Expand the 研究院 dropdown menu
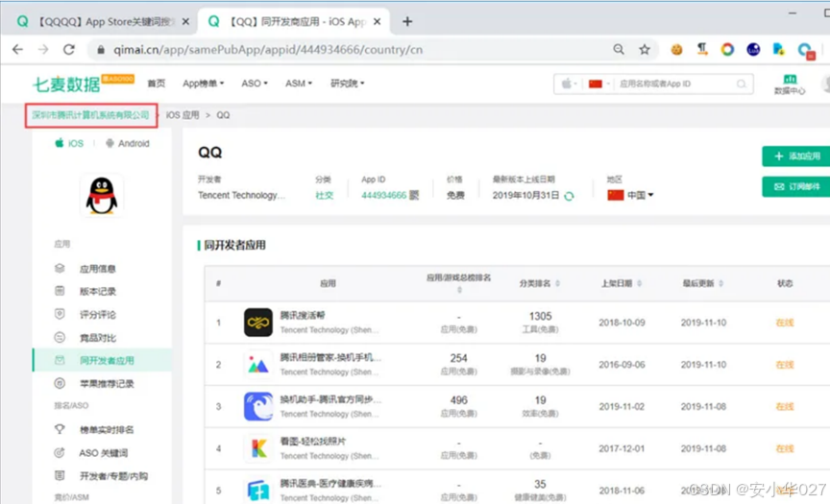Image resolution: width=830 pixels, height=504 pixels. pos(347,84)
